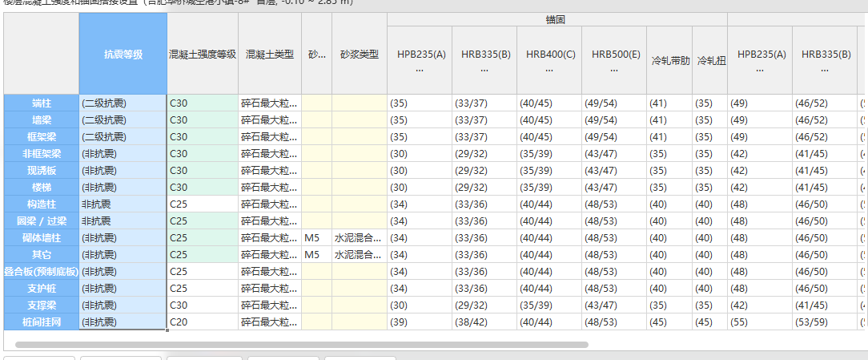Open 抗震等级 cell for 端柱 row
The image size is (868, 360).
coord(123,103)
